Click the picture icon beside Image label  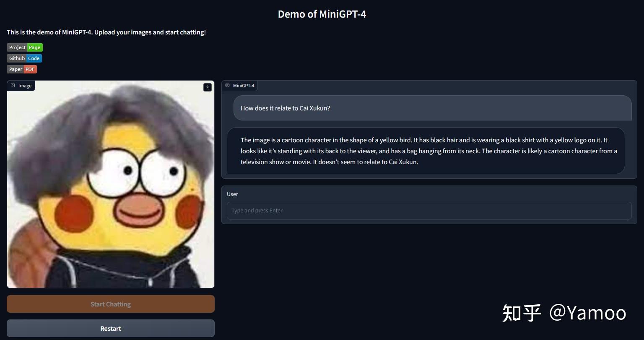pyautogui.click(x=13, y=86)
